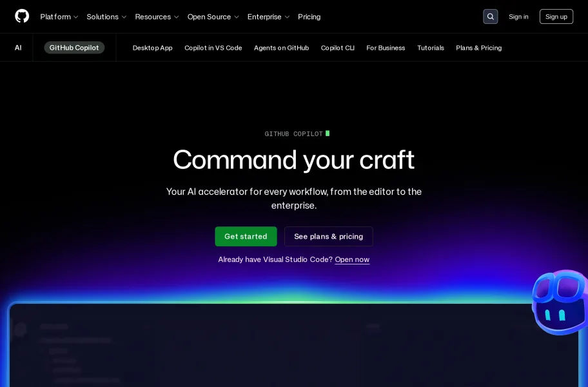Expand the Open Source dropdown menu

(x=213, y=17)
